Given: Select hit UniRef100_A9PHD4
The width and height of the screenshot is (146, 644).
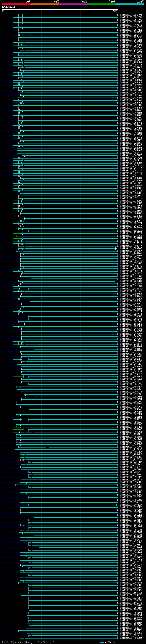Looking at the screenshot, I should (131, 63).
